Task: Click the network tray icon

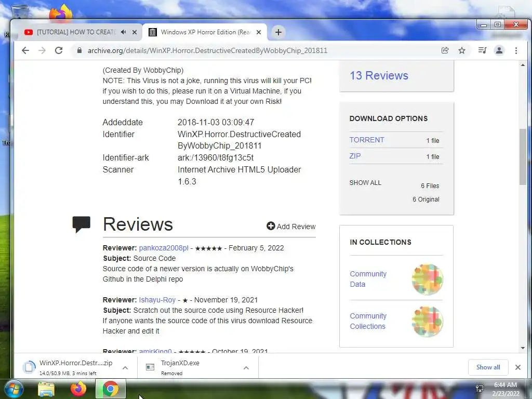Action: [x=480, y=389]
